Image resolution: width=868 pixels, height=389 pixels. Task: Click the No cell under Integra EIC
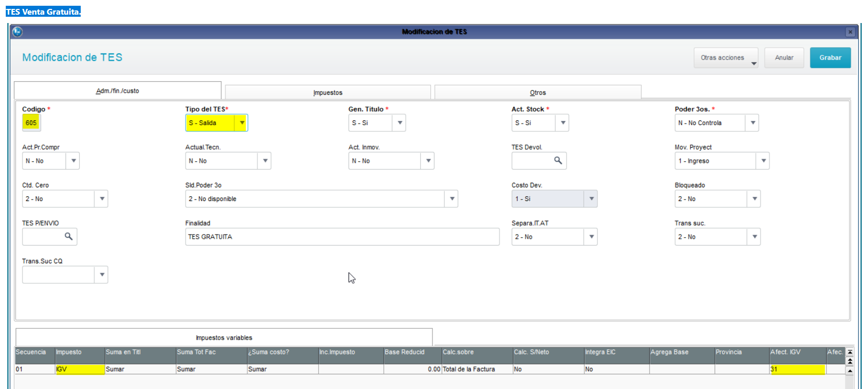click(x=617, y=369)
